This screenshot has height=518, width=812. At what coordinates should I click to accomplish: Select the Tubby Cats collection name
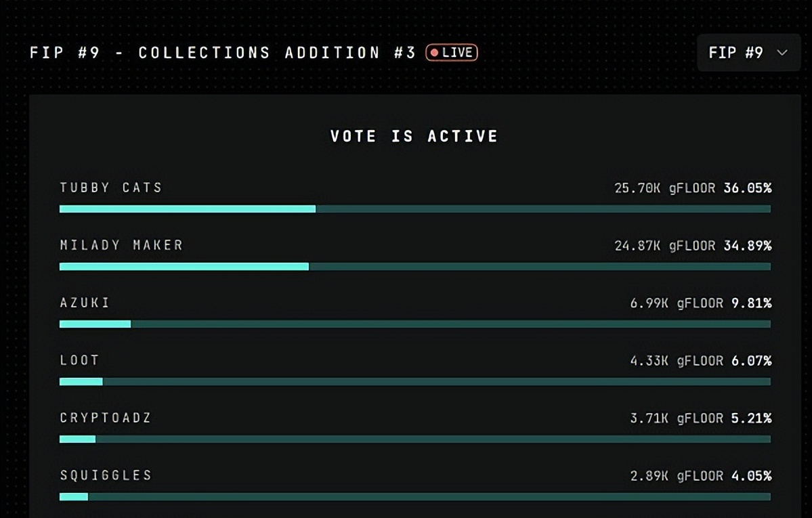click(111, 188)
